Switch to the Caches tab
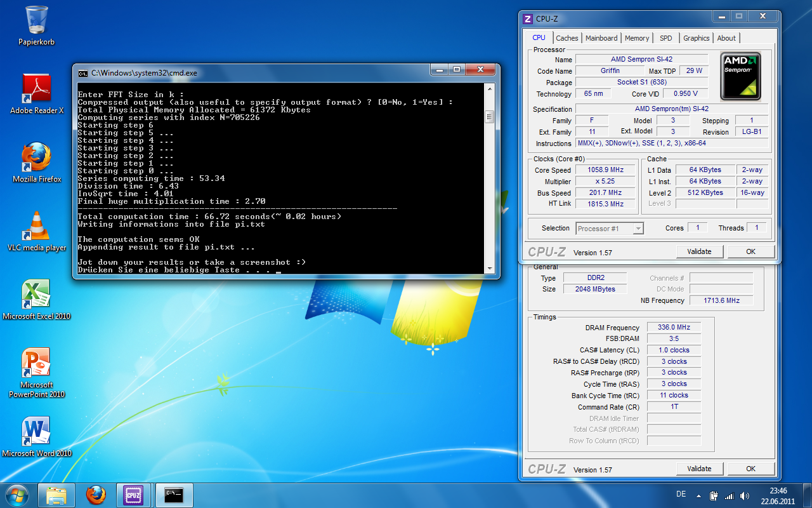 click(567, 38)
